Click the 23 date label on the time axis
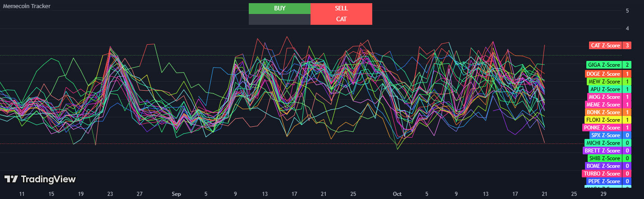This screenshot has width=644, height=199. 110,194
